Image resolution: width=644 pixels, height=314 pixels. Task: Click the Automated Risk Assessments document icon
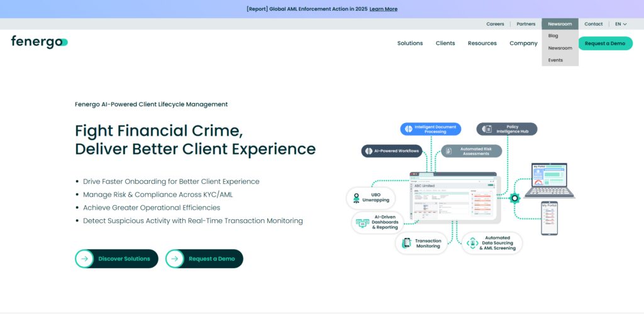click(448, 151)
